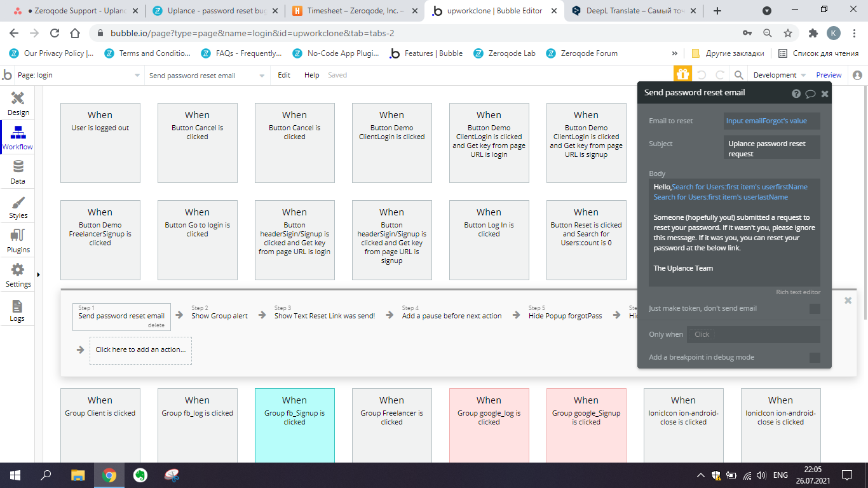Click the undo arrow in Bubble toolbar

click(702, 75)
